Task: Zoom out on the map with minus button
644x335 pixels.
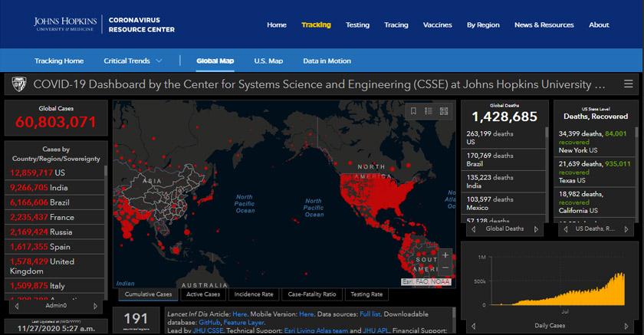Action: tap(445, 268)
